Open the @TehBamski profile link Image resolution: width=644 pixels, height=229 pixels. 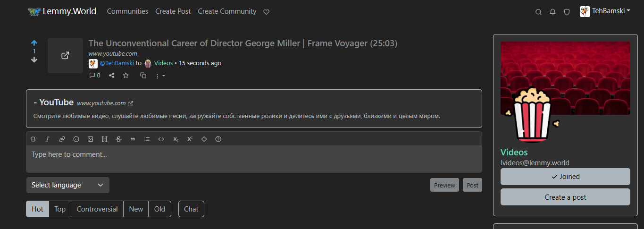click(117, 63)
